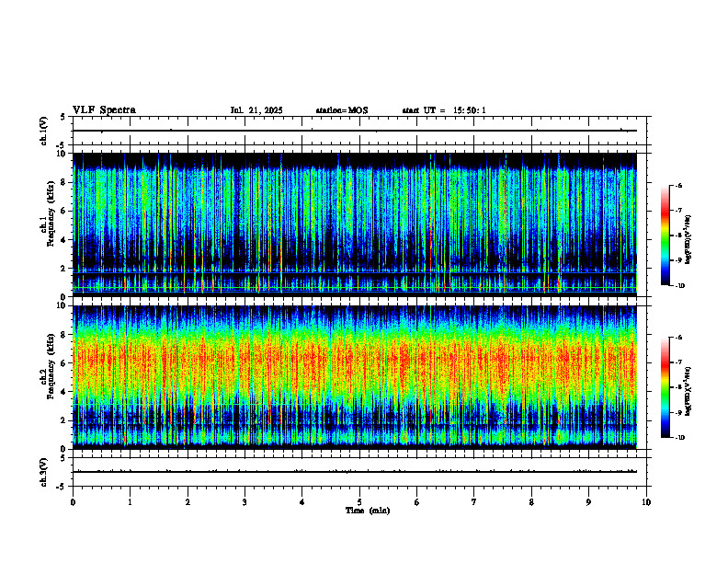Click the "-5" tick of ch.3(V) strip

(x=61, y=487)
